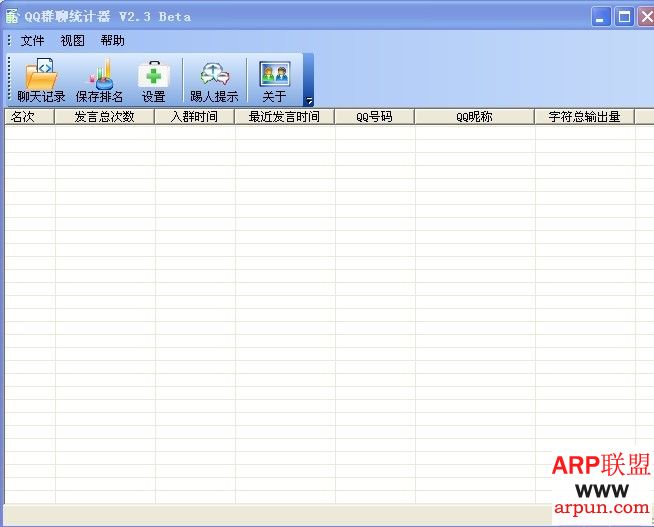Click the 踢人提示 speech bubbles icon
654x527 pixels.
pyautogui.click(x=214, y=74)
